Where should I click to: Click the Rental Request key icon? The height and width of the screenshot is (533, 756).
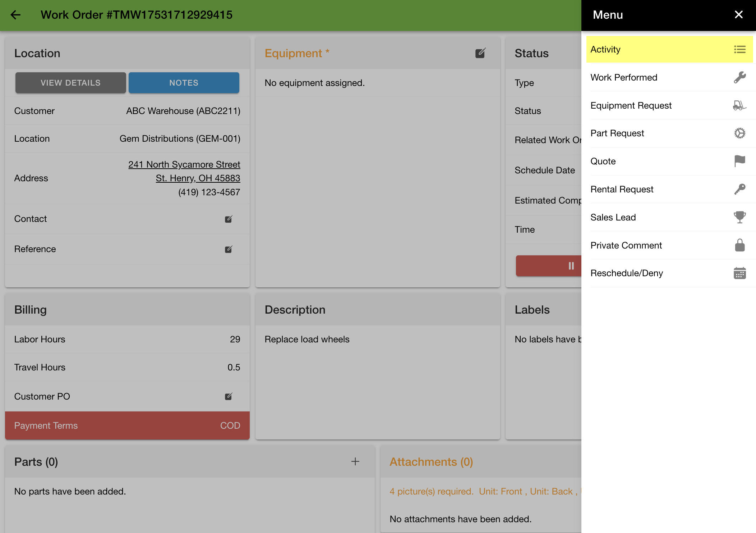coord(739,189)
